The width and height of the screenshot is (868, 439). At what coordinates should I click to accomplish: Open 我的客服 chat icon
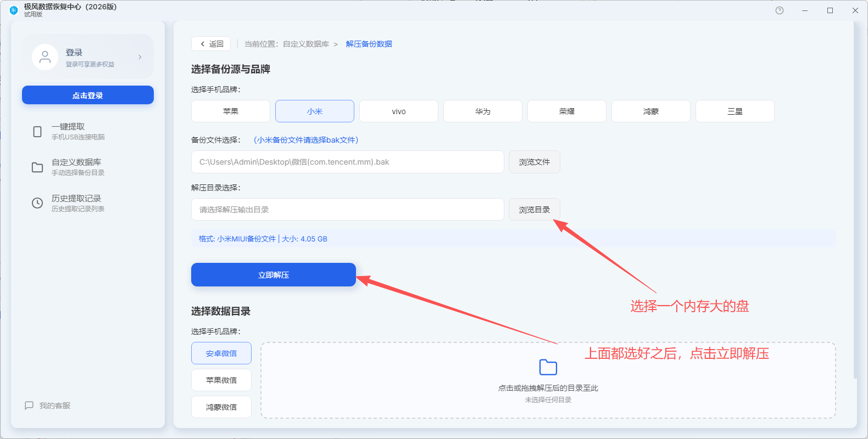[x=29, y=406]
